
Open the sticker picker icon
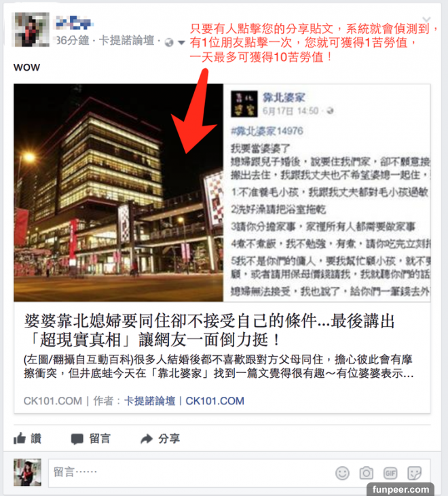414,473
